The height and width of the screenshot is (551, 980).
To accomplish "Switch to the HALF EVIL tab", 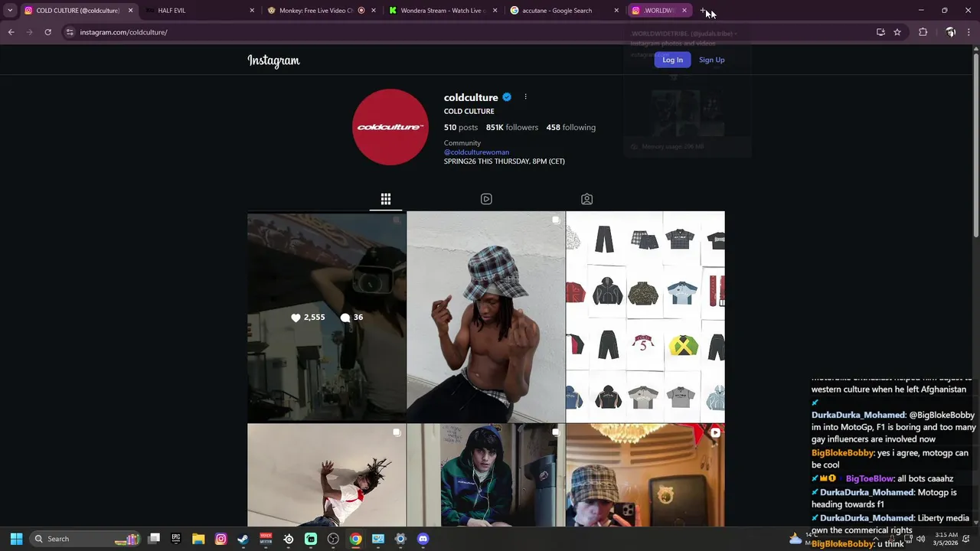I will coord(201,11).
